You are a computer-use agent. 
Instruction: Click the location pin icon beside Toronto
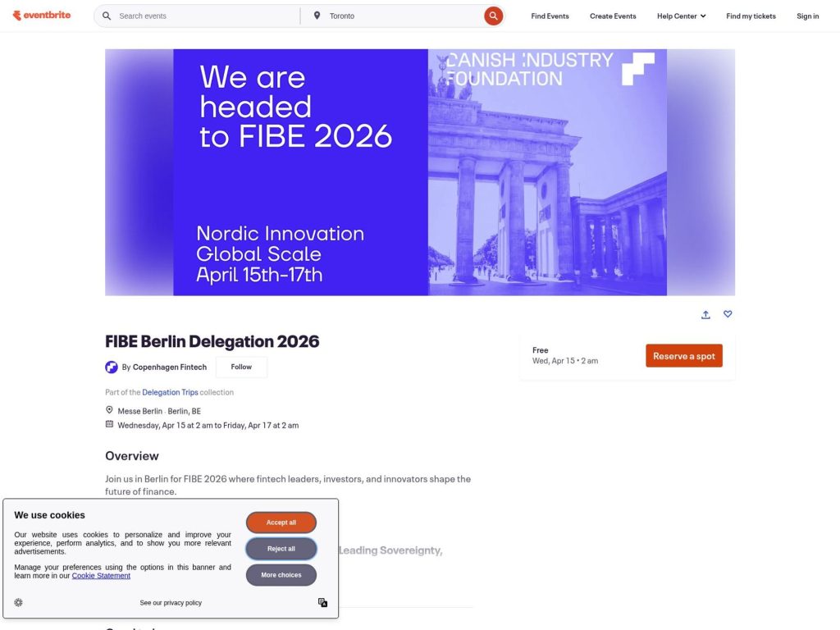317,15
